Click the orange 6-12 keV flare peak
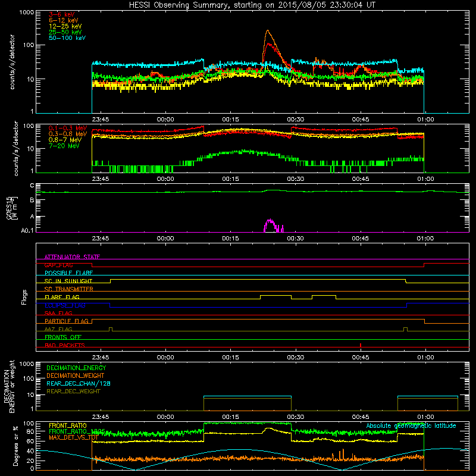Screen dimensions: 476x476 point(267,31)
